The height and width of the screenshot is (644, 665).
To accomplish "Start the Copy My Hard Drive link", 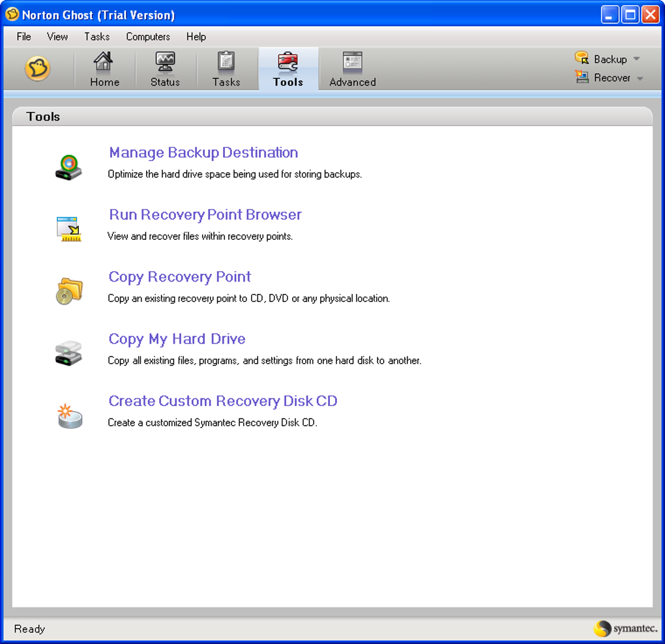I will (177, 339).
